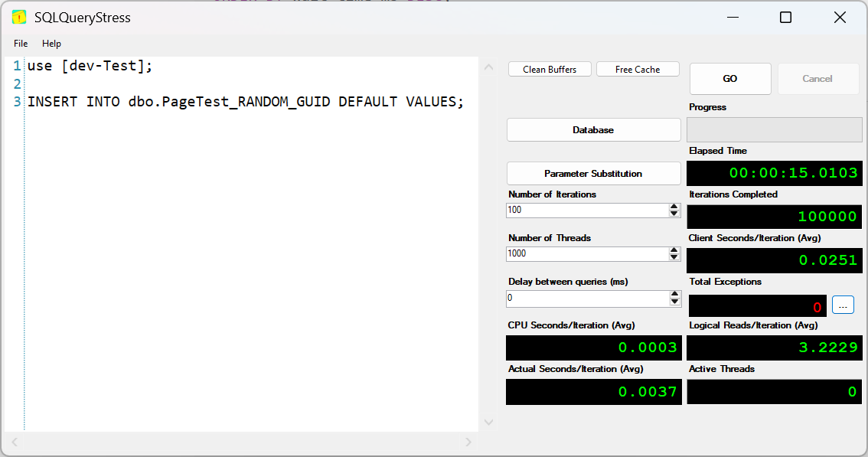The image size is (868, 457).
Task: Click inside the SQL query editor
Action: 230,230
